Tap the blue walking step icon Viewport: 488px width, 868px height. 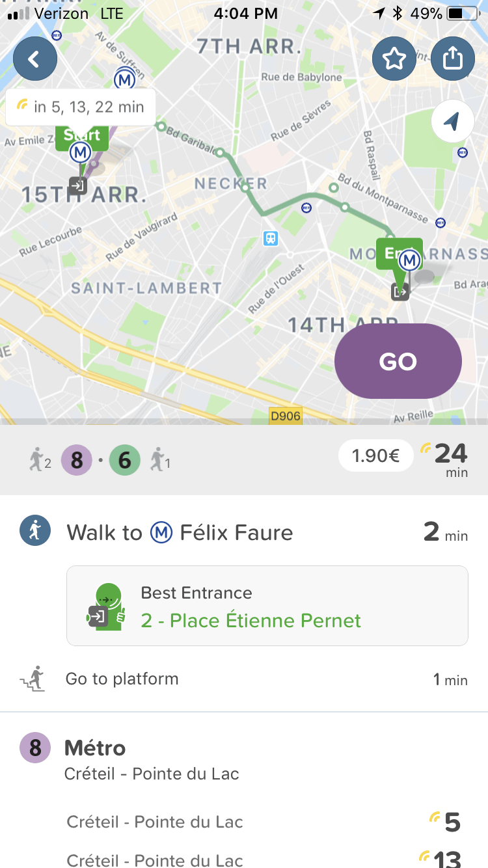tap(35, 532)
